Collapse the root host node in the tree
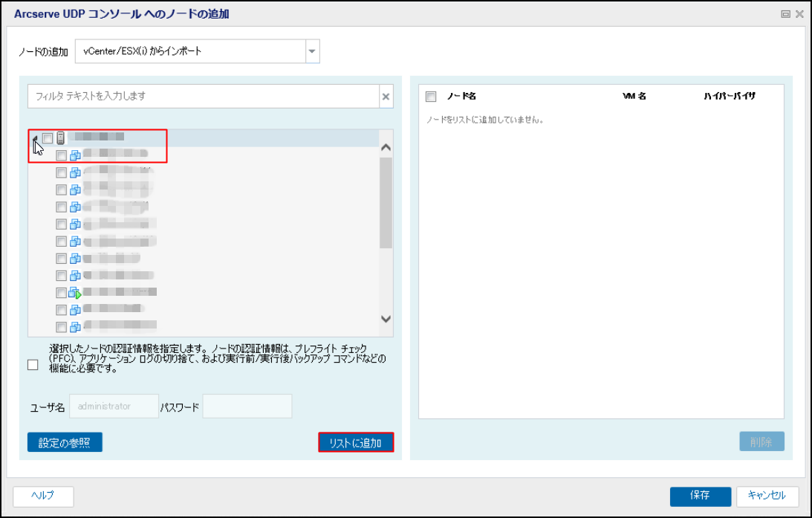The image size is (812, 518). click(x=35, y=139)
